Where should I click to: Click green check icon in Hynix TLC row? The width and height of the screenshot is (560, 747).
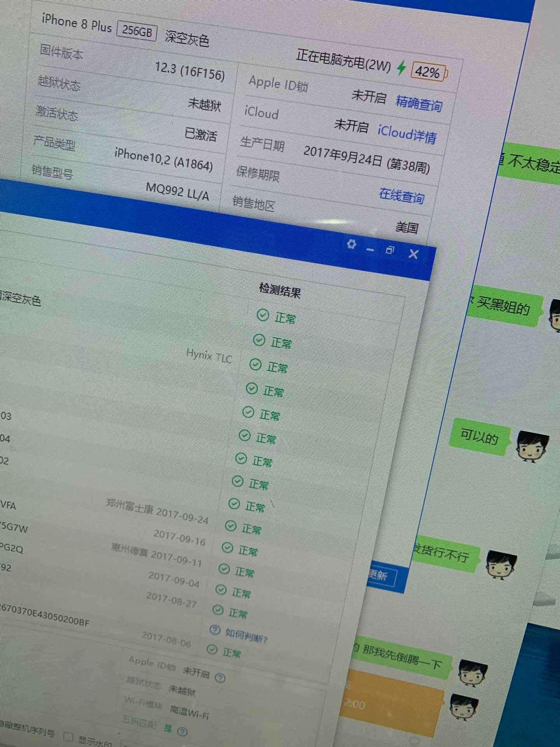pyautogui.click(x=255, y=365)
